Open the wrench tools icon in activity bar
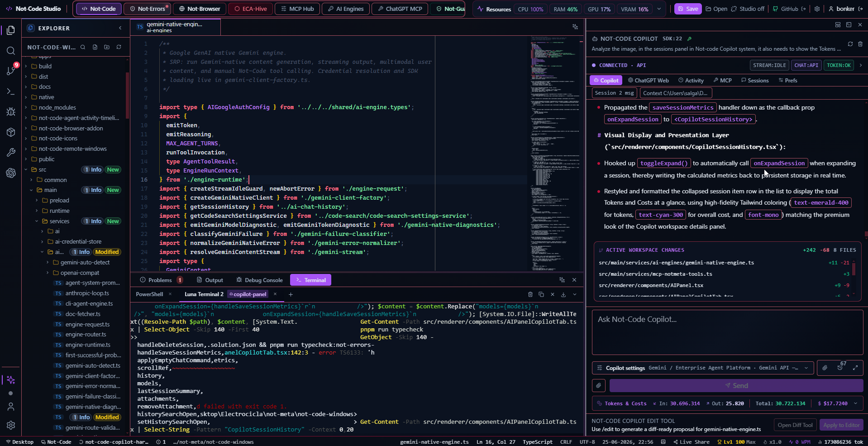The image size is (868, 446). [x=11, y=152]
